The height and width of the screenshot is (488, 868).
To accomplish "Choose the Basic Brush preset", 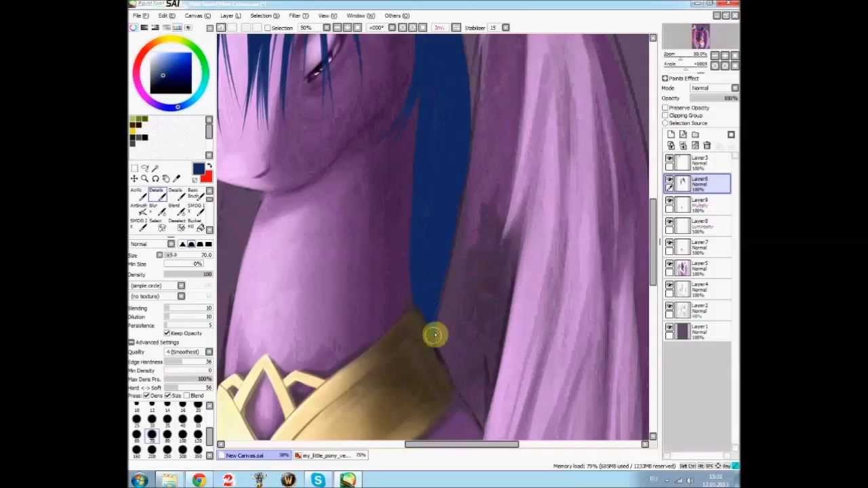I will click(195, 194).
